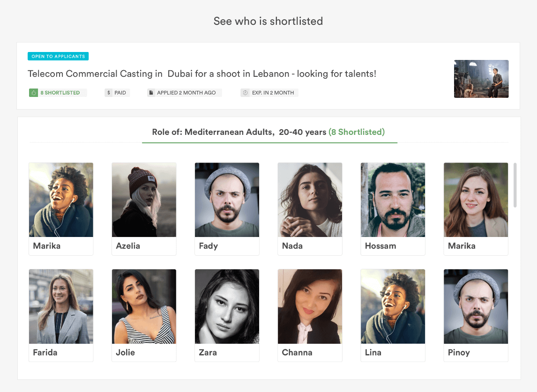View Fady's profile photo

227,200
